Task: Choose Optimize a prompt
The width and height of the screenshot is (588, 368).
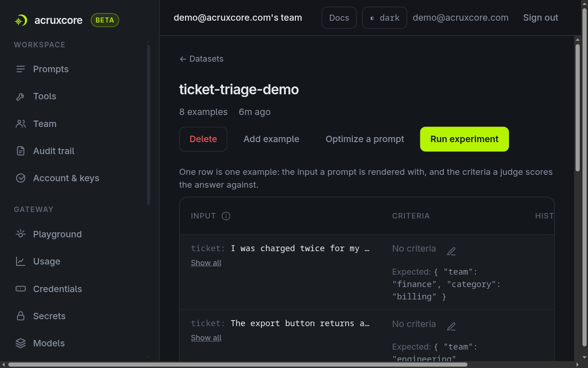Action: [365, 139]
